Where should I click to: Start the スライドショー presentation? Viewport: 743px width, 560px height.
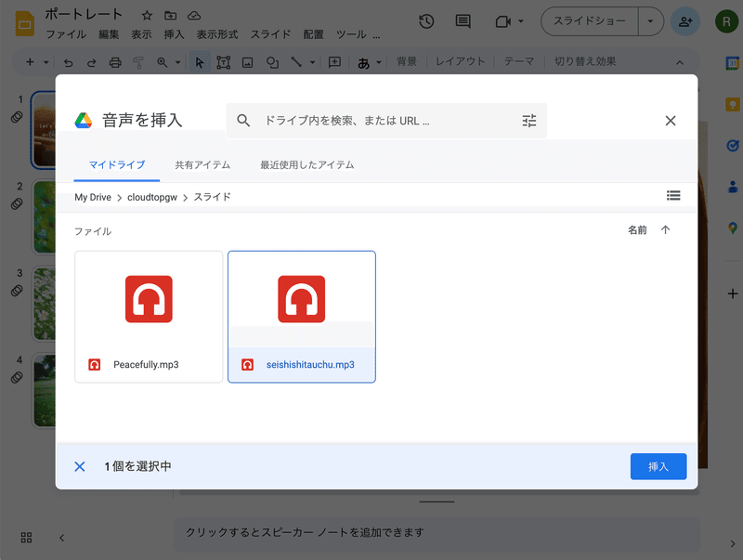pos(590,21)
